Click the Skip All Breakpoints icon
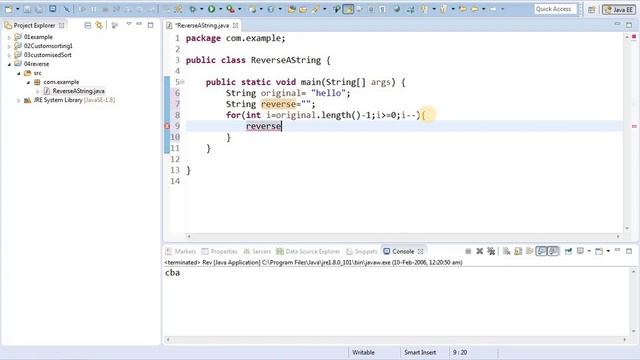 (x=67, y=9)
